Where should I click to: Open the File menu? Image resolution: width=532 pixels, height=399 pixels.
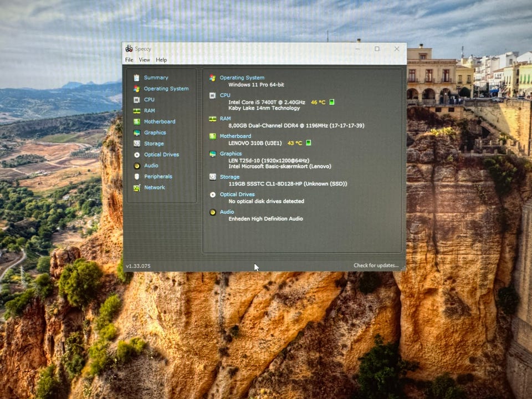(129, 60)
